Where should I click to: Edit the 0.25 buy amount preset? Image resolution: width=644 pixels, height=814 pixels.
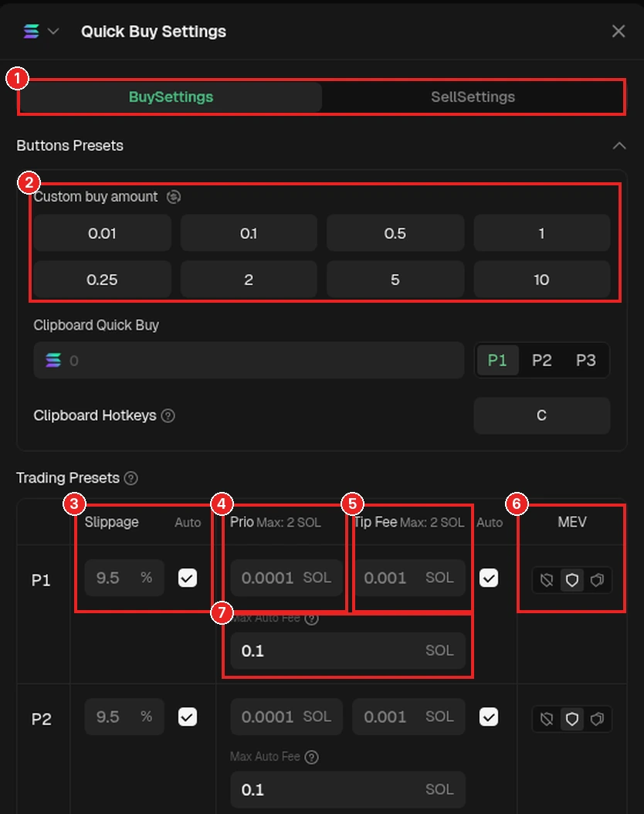(102, 280)
